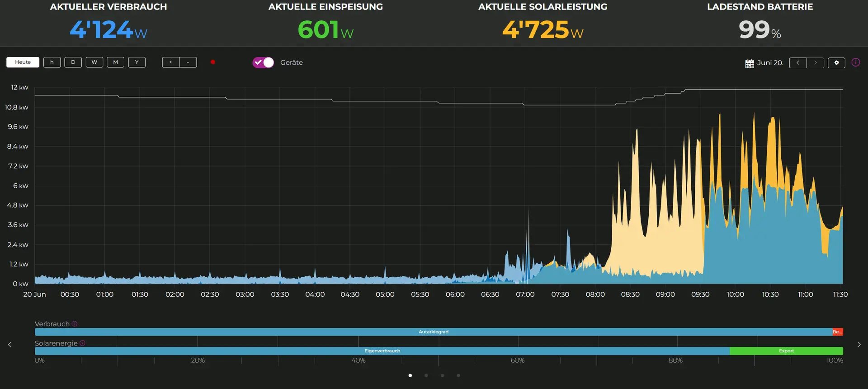868x389 pixels.
Task: Click the 07:00 time axis label
Action: [x=525, y=294]
